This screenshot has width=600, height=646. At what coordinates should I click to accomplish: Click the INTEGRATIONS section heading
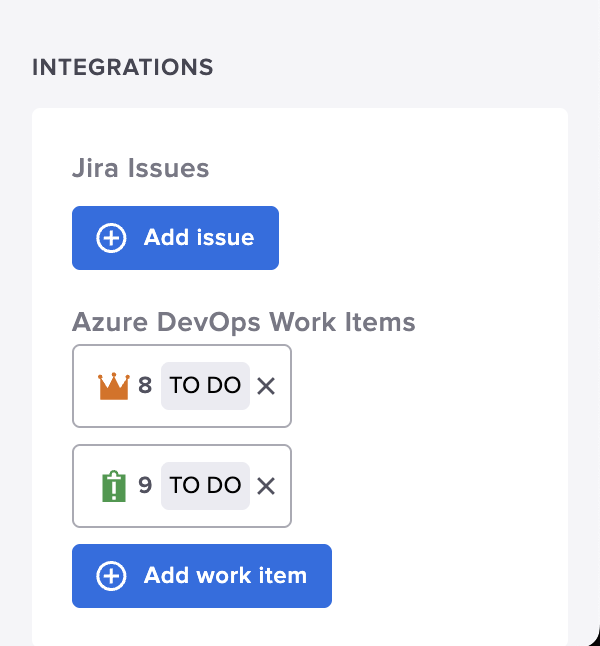click(x=123, y=67)
